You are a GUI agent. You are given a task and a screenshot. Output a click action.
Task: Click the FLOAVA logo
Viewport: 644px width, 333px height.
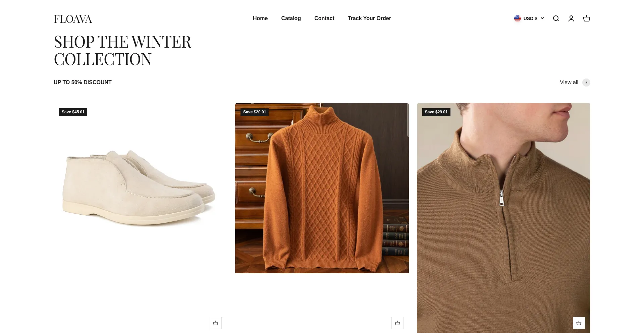click(x=73, y=19)
